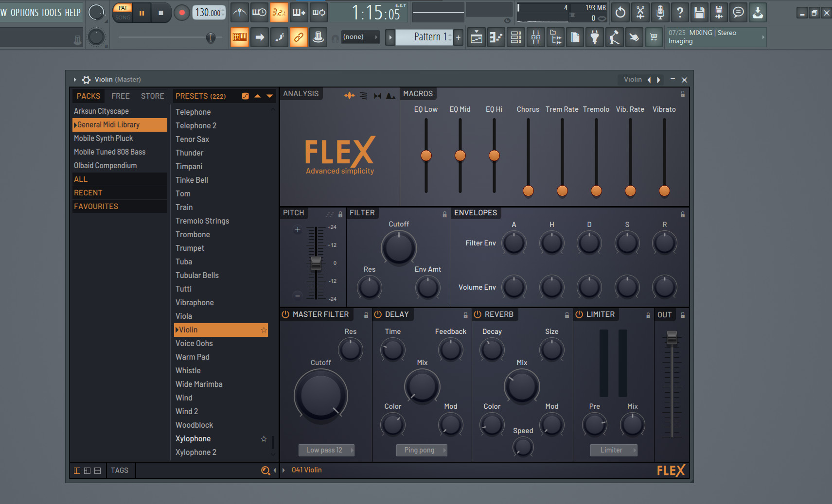Image resolution: width=832 pixels, height=504 pixels.
Task: Open the playlist view icon
Action: (x=477, y=37)
